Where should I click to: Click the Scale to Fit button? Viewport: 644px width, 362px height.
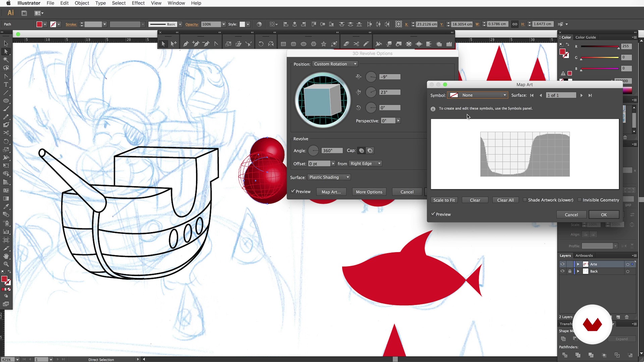coord(444,200)
